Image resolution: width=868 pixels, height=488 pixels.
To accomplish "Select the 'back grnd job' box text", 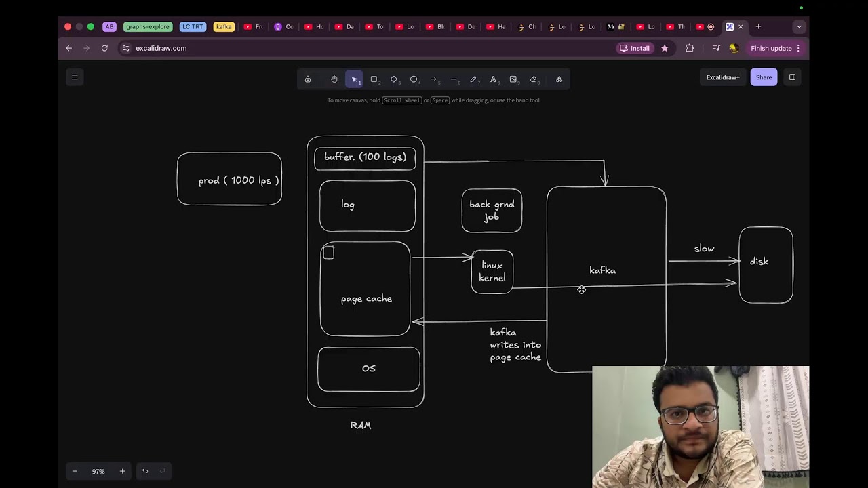I will tap(492, 211).
